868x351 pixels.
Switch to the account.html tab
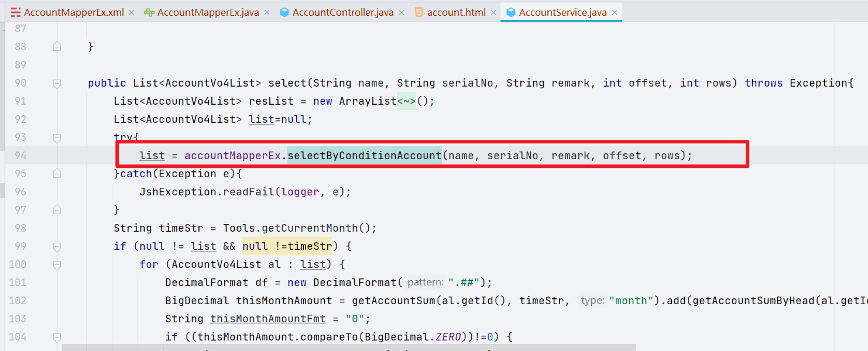(x=457, y=12)
